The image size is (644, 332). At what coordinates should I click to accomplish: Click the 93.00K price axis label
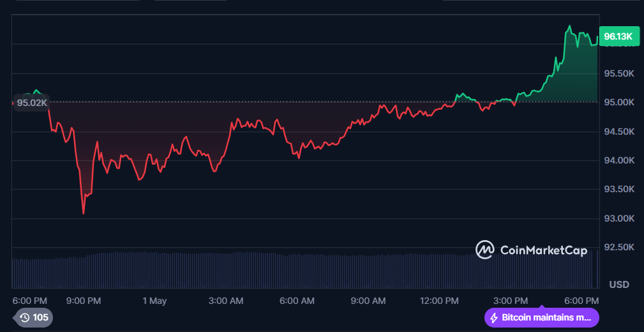point(619,218)
